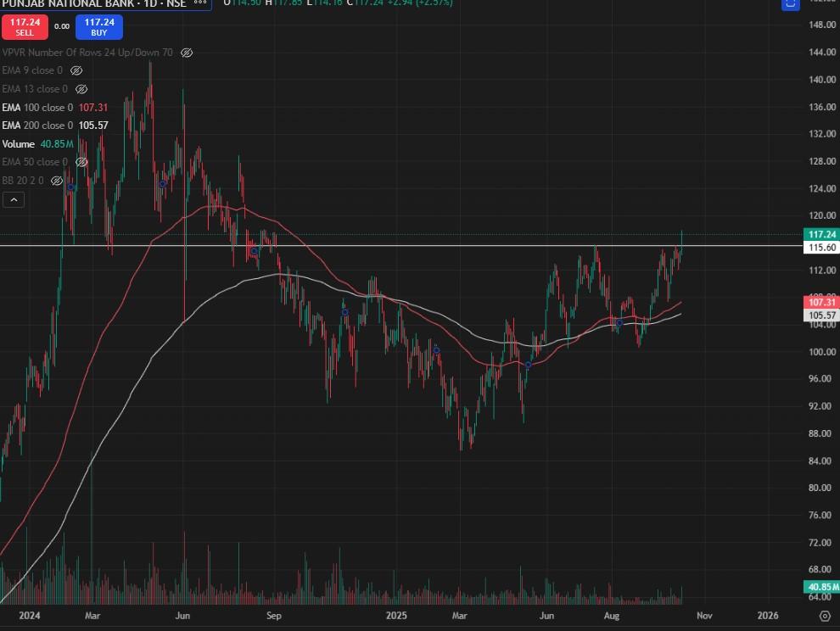Click the white 115.60 horizontal line price label
Screen dimensions: 840x631
pos(822,247)
